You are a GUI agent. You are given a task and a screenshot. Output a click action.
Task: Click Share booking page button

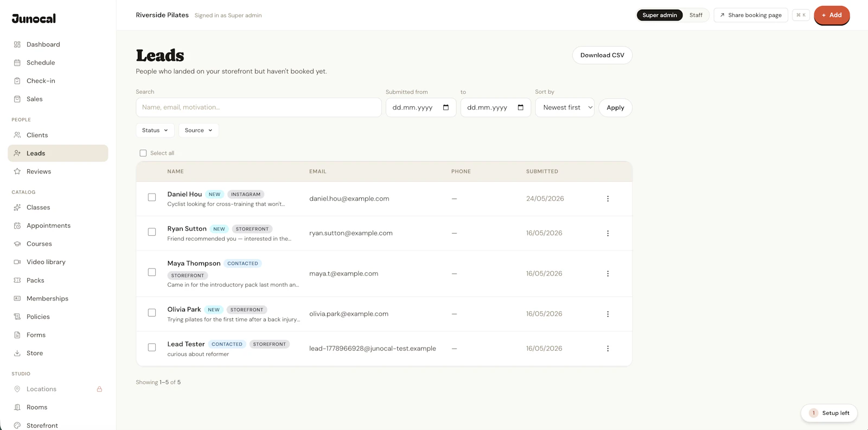[751, 15]
